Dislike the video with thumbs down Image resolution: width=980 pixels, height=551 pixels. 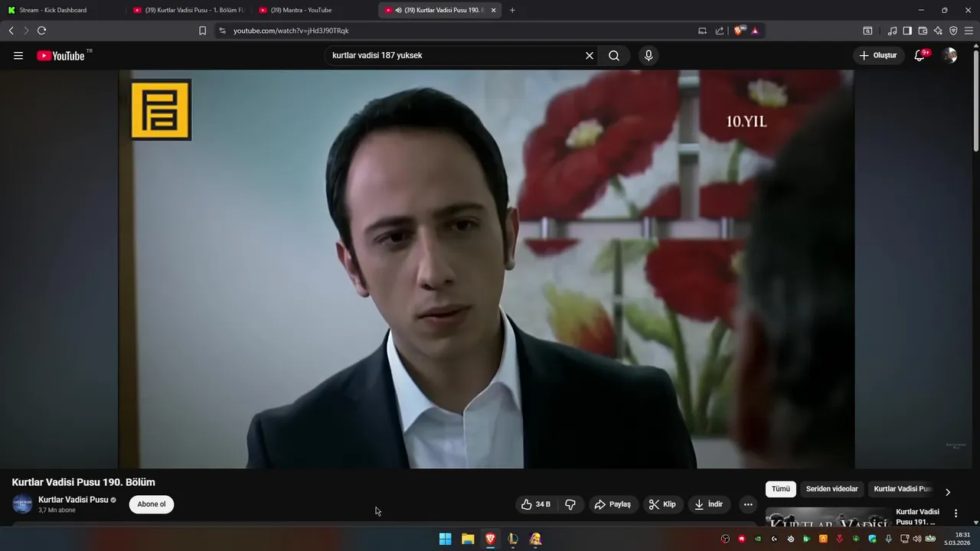pyautogui.click(x=570, y=504)
